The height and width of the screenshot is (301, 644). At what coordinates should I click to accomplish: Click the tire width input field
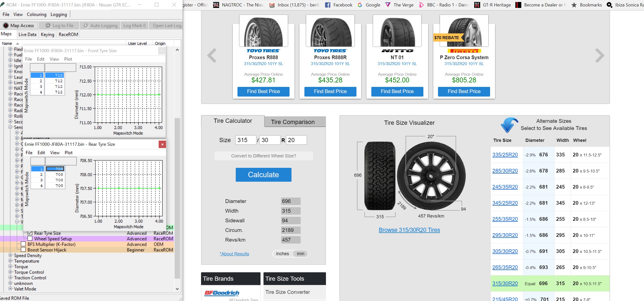click(x=245, y=140)
